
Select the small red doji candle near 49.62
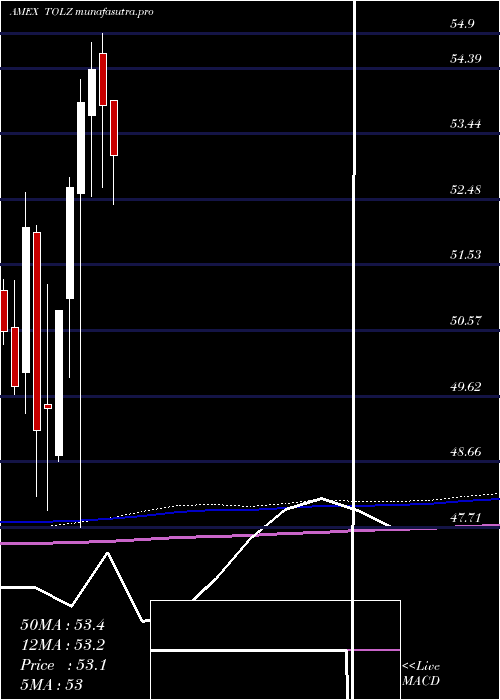[x=48, y=406]
